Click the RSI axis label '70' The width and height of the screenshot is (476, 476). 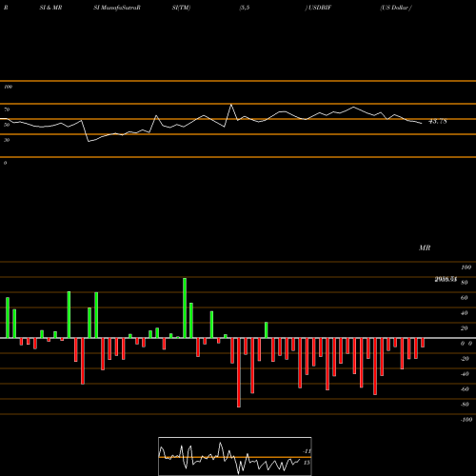tap(7, 109)
